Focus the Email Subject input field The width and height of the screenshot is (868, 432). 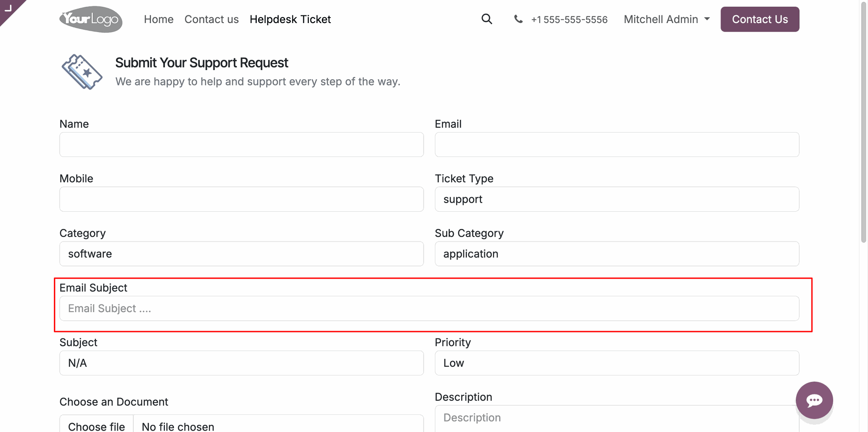429,309
